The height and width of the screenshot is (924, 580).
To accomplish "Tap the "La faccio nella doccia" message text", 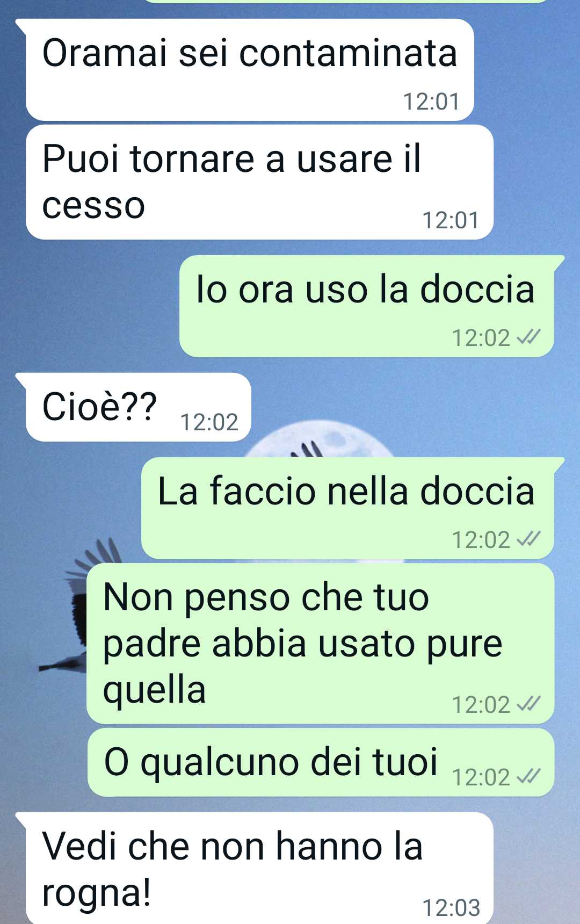I will (x=346, y=491).
